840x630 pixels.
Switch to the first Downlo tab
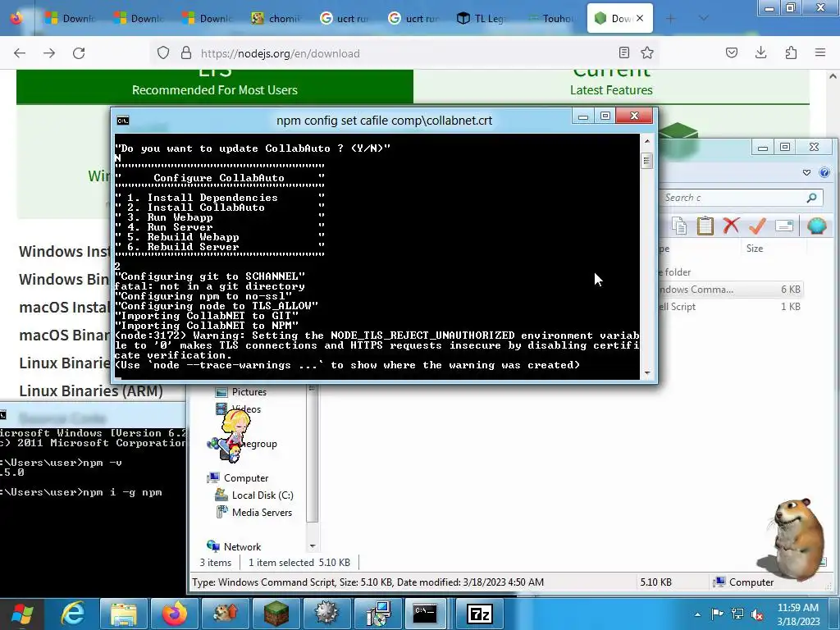pyautogui.click(x=71, y=18)
